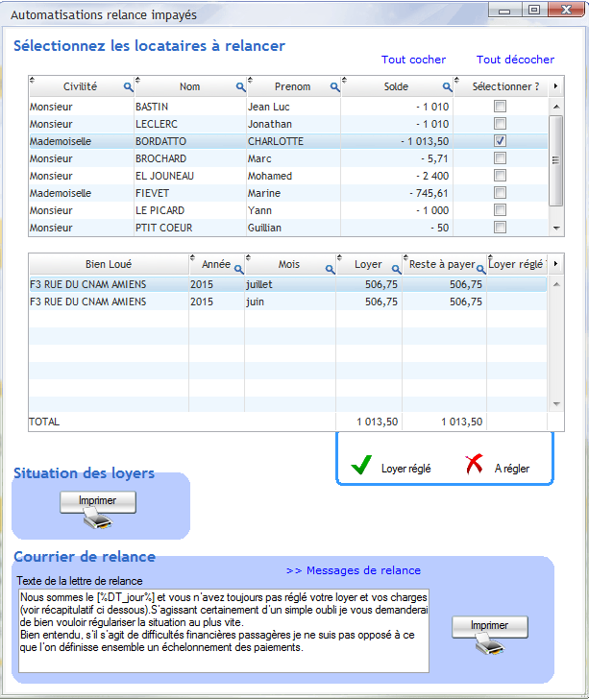Maximize the Automatisations relance impayés window
Viewport: 589px width, 700px height.
(x=534, y=10)
